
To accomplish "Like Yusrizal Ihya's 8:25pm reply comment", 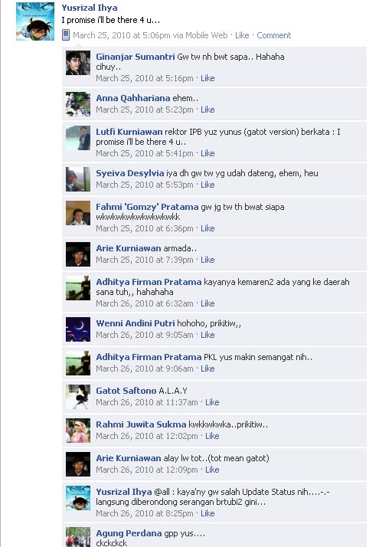I will tap(207, 513).
